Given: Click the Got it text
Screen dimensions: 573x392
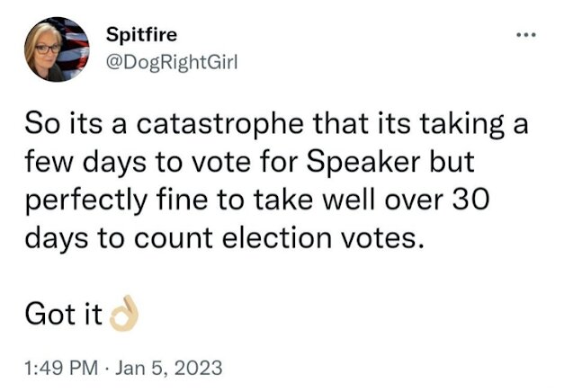Looking at the screenshot, I should tap(63, 314).
